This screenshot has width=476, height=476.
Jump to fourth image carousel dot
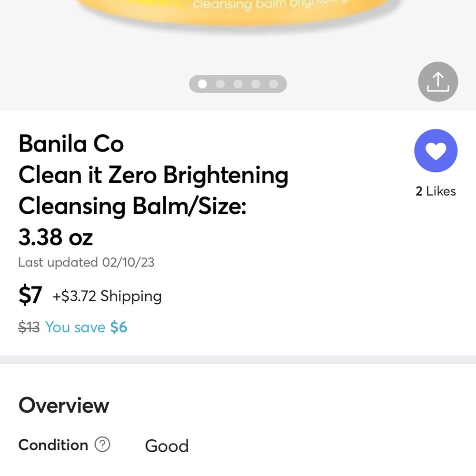tap(256, 84)
